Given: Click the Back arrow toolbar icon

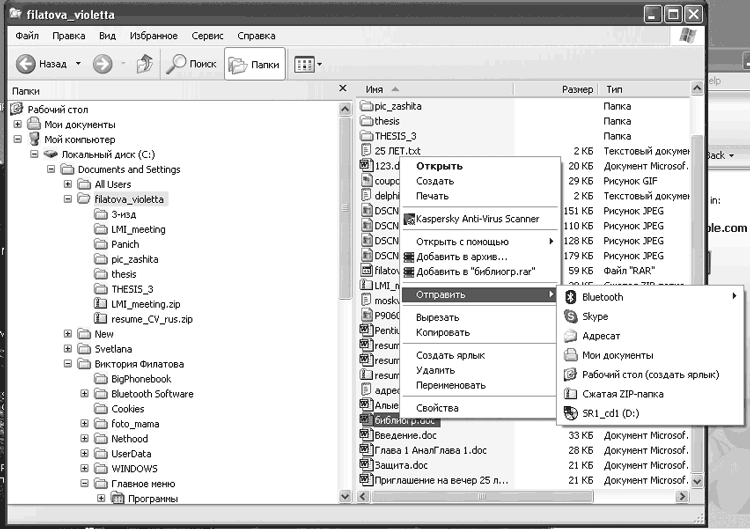Looking at the screenshot, I should click(26, 64).
